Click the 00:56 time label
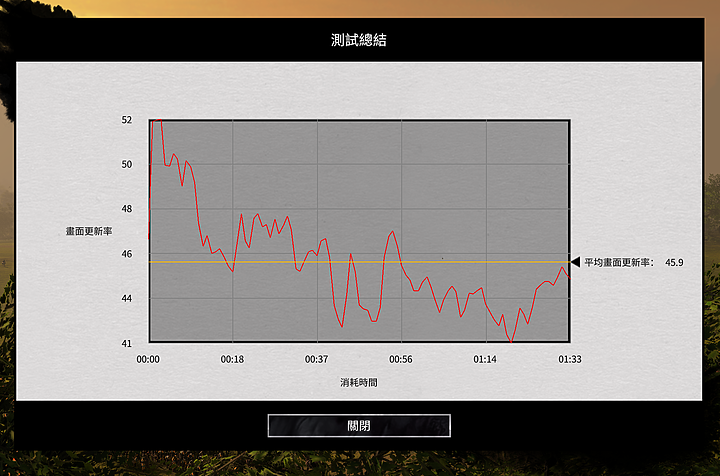 point(401,359)
